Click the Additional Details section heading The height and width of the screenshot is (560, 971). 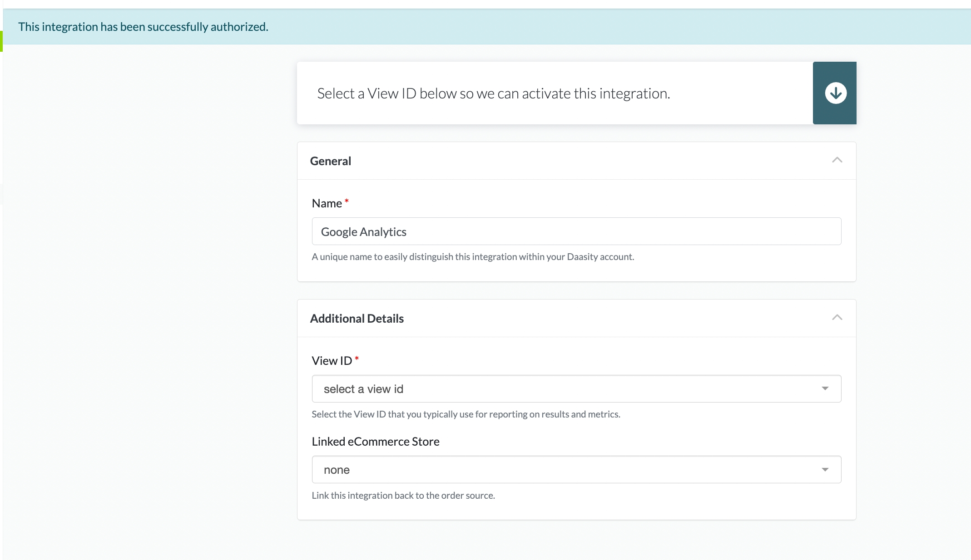[357, 319]
